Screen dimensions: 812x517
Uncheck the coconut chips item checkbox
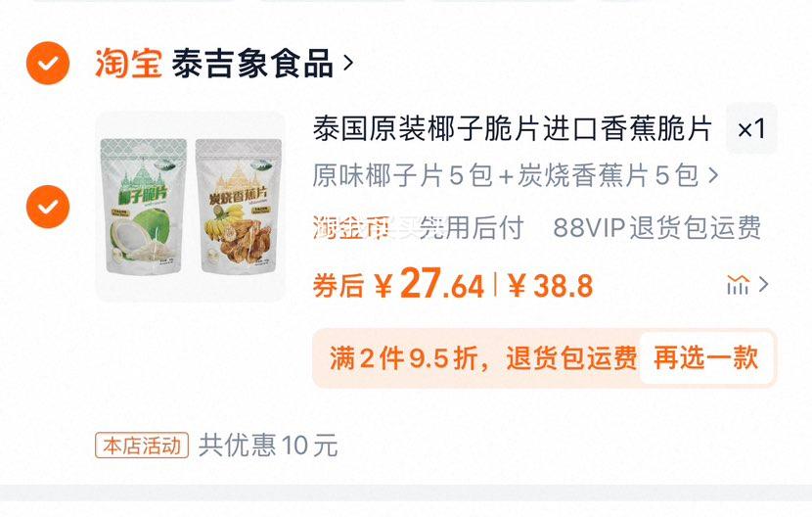tap(48, 207)
